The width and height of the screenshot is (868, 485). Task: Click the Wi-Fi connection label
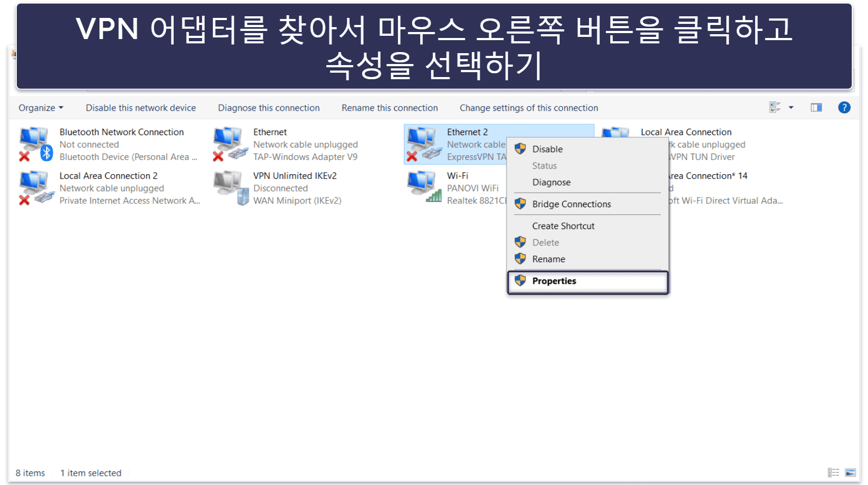coord(458,176)
